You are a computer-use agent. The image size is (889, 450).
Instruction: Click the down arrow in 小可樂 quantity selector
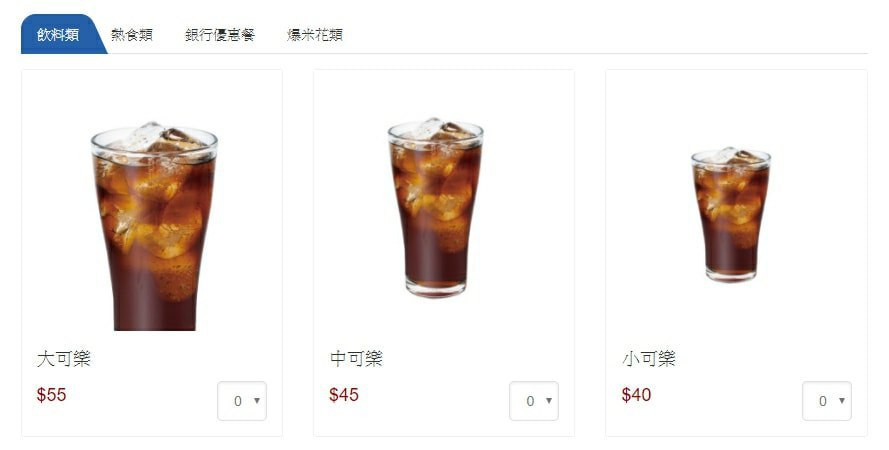click(842, 401)
